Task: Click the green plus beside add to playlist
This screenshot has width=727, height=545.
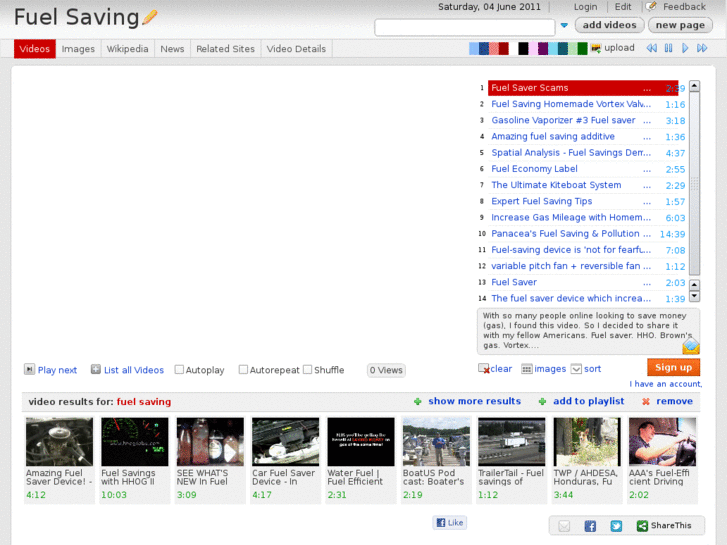Action: (542, 402)
